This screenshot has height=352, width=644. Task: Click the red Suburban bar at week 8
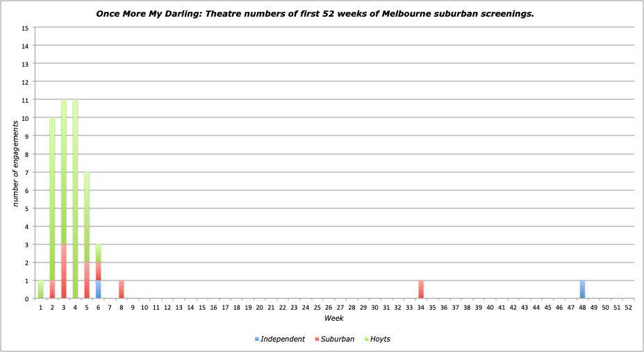pyautogui.click(x=122, y=290)
